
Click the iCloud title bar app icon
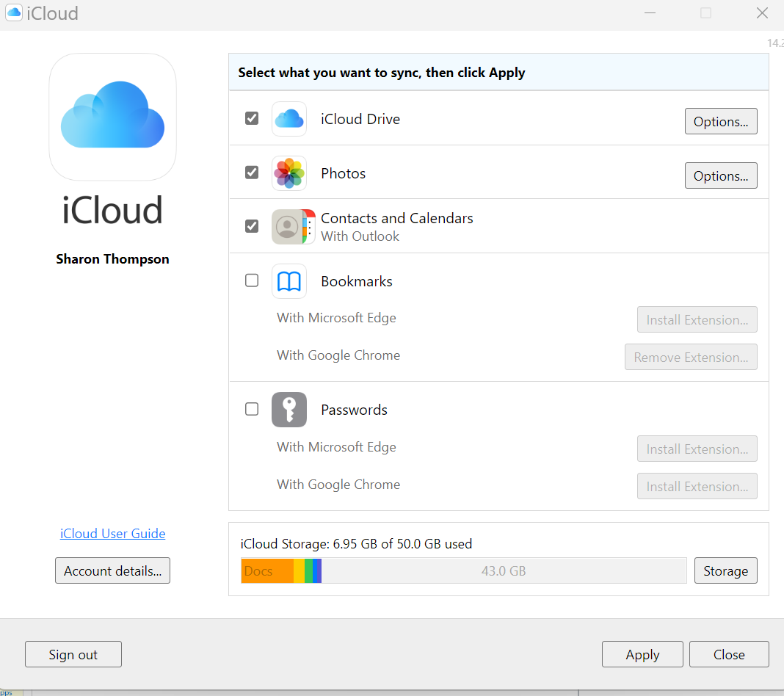pos(14,12)
